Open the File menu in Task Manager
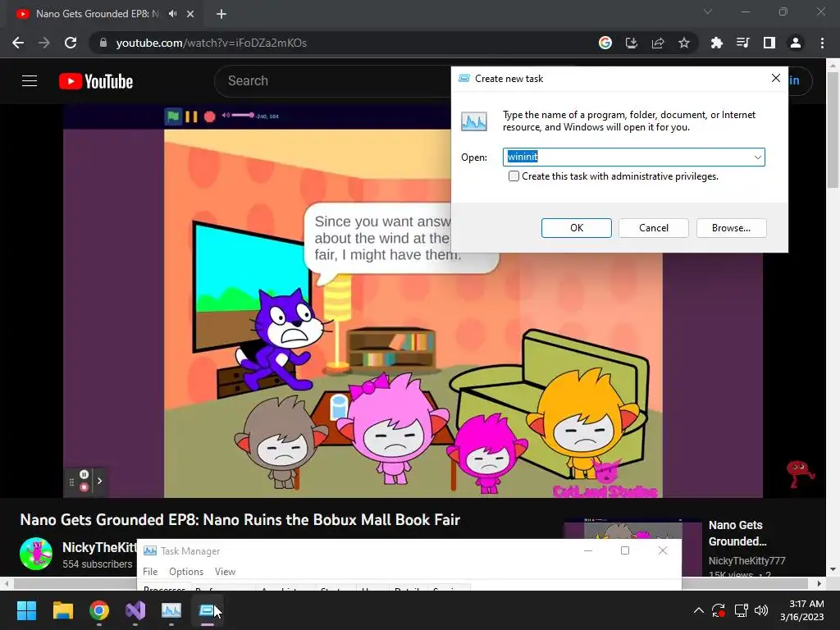This screenshot has height=630, width=840. (150, 572)
